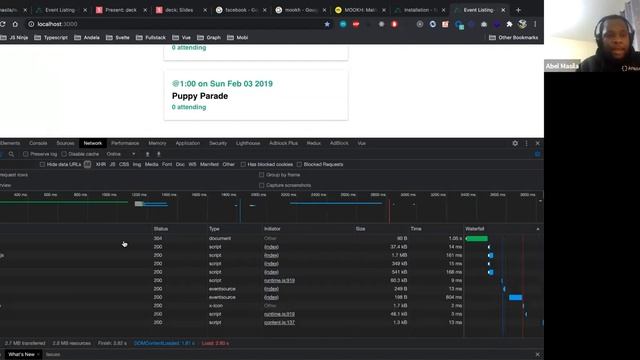Enable Capture screenshots checkbox
Viewport: 640px width, 360px height.
point(262,185)
